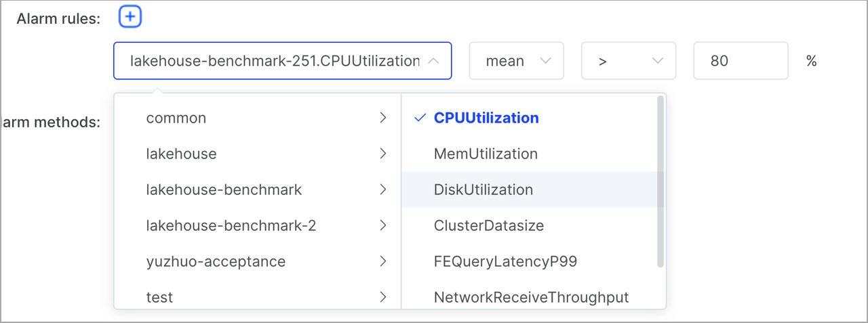Select DiskUtilization metric option
Screen dimensions: 868x323
click(x=484, y=190)
